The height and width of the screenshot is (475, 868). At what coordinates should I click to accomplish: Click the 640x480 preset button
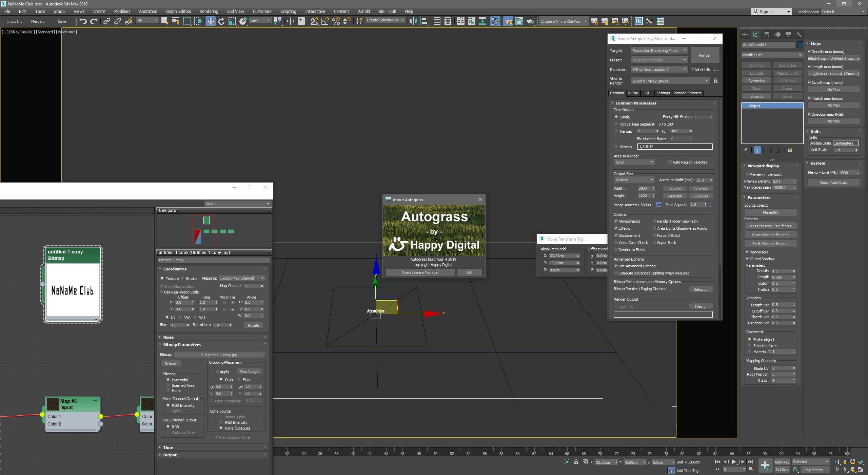(x=674, y=196)
